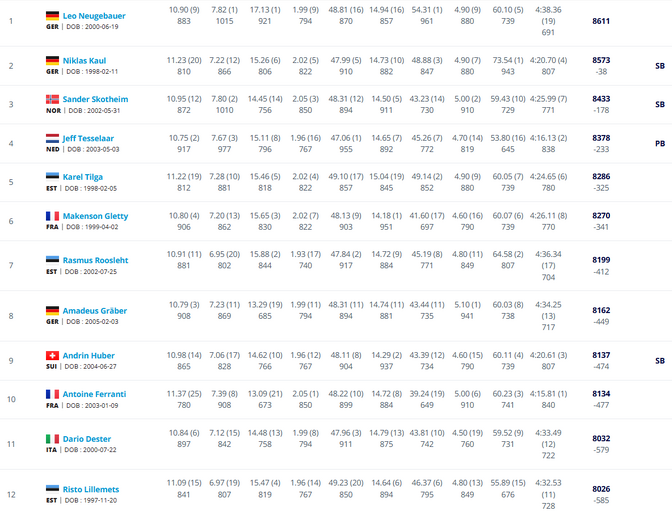The width and height of the screenshot is (672, 511).
Task: Click Sander Skotheim's name link
Action: 95,99
